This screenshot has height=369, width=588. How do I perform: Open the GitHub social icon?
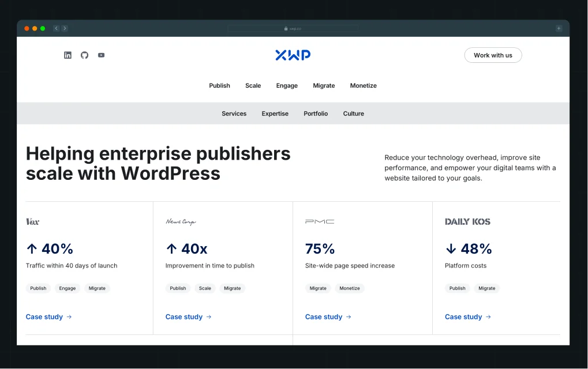point(84,55)
